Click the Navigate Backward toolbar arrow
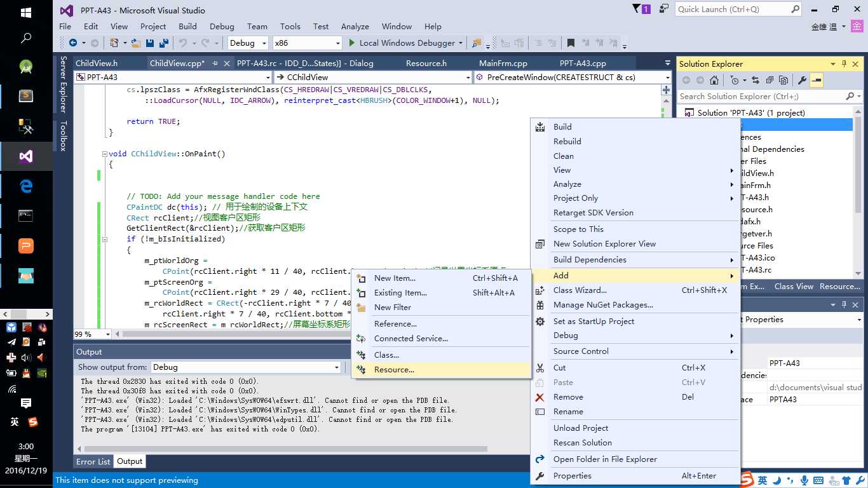Viewport: 868px width, 488px height. click(73, 43)
